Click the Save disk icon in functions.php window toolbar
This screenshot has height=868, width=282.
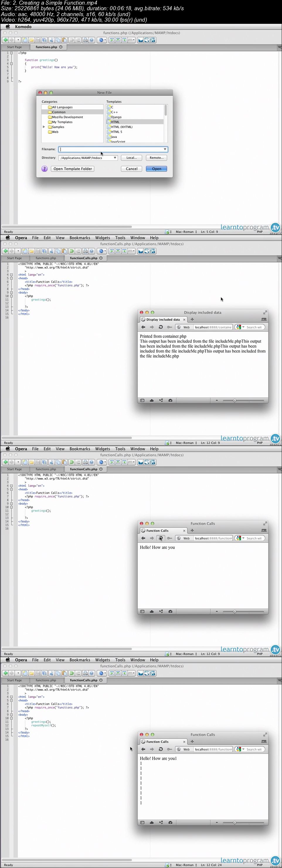tap(38, 40)
